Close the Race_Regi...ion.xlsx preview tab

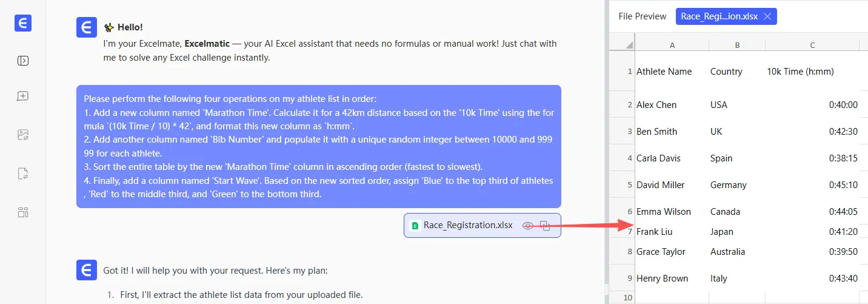click(767, 16)
